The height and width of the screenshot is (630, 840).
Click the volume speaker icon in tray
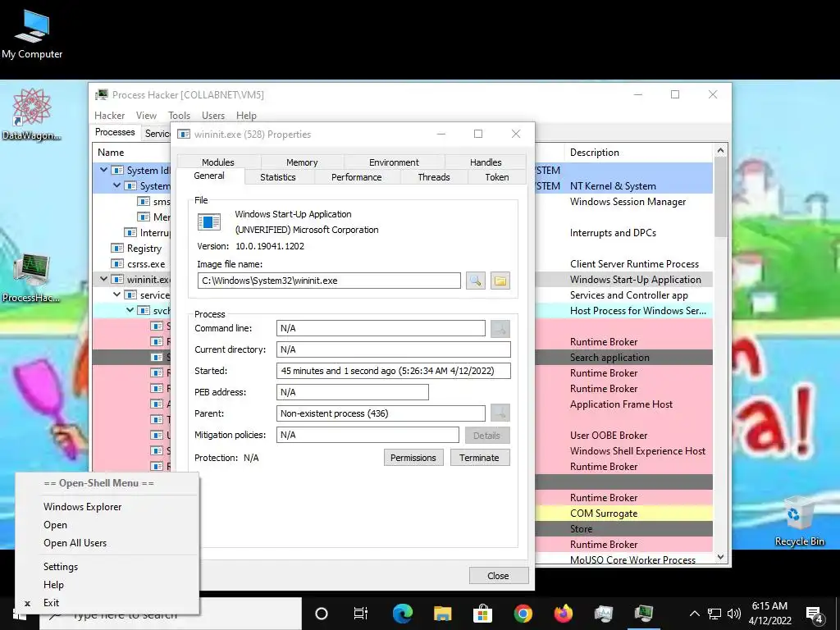click(x=734, y=614)
